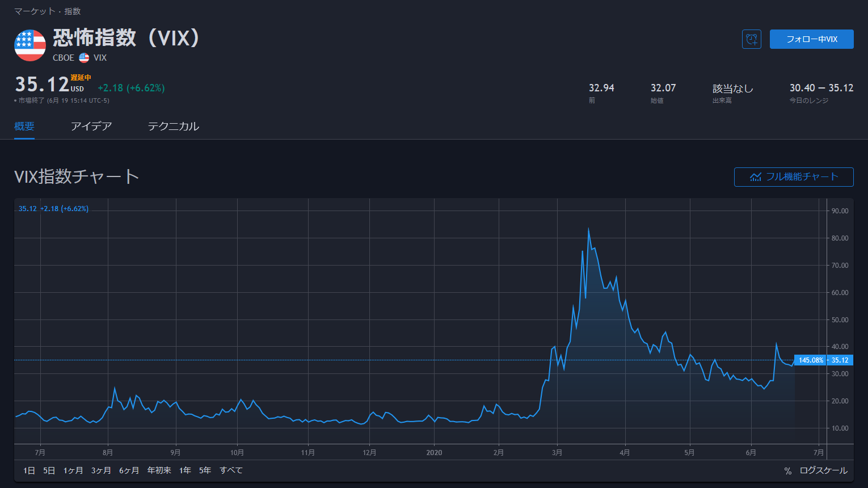The image size is (868, 488).
Task: Click the alarm clock alert icon
Action: click(x=751, y=39)
